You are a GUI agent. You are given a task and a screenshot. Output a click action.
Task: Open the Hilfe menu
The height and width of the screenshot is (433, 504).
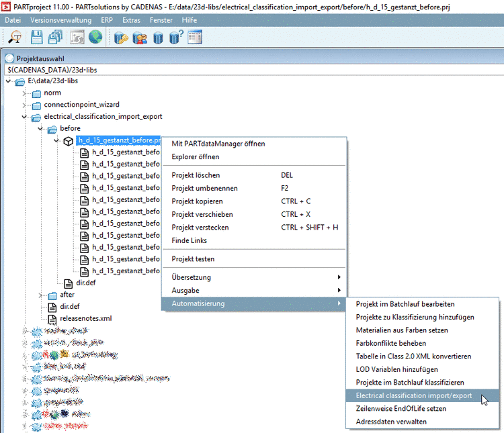tap(190, 20)
